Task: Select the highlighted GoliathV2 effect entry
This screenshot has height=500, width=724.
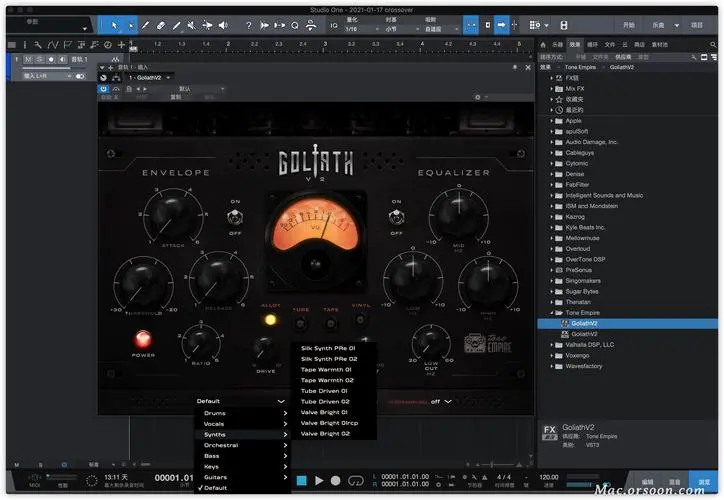Action: click(x=627, y=323)
